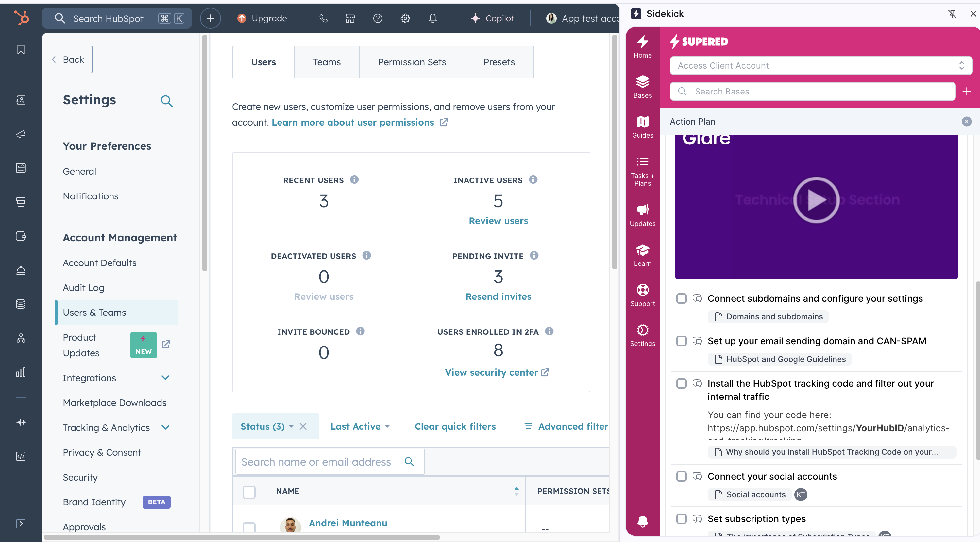Open Users & Teams settings item
Viewport: 980px width, 542px height.
[x=117, y=312]
